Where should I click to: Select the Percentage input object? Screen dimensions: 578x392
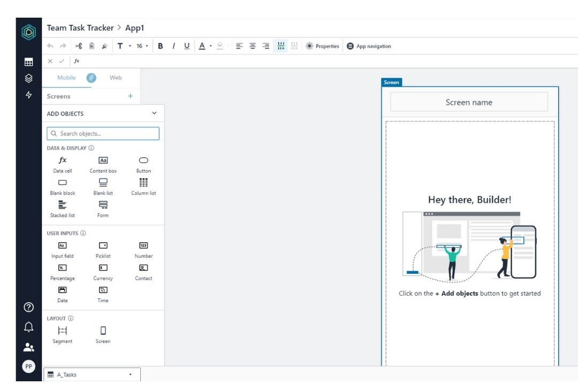(x=63, y=272)
